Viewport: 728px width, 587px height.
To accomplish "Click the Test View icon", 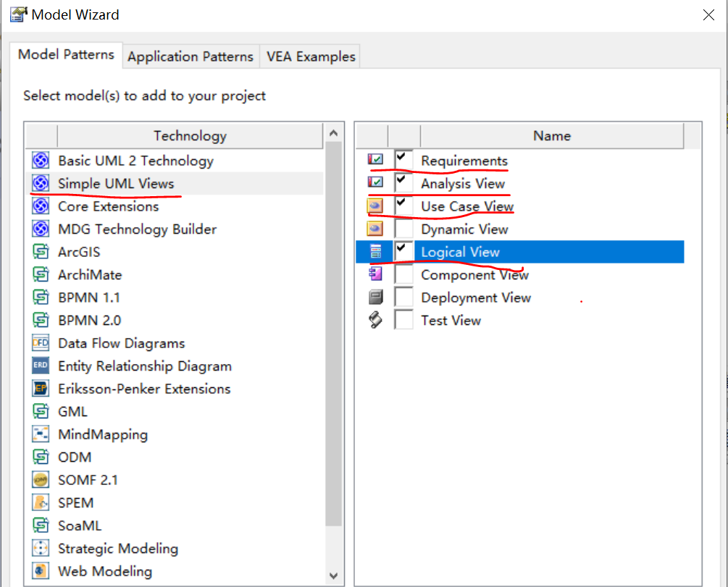I will [375, 320].
